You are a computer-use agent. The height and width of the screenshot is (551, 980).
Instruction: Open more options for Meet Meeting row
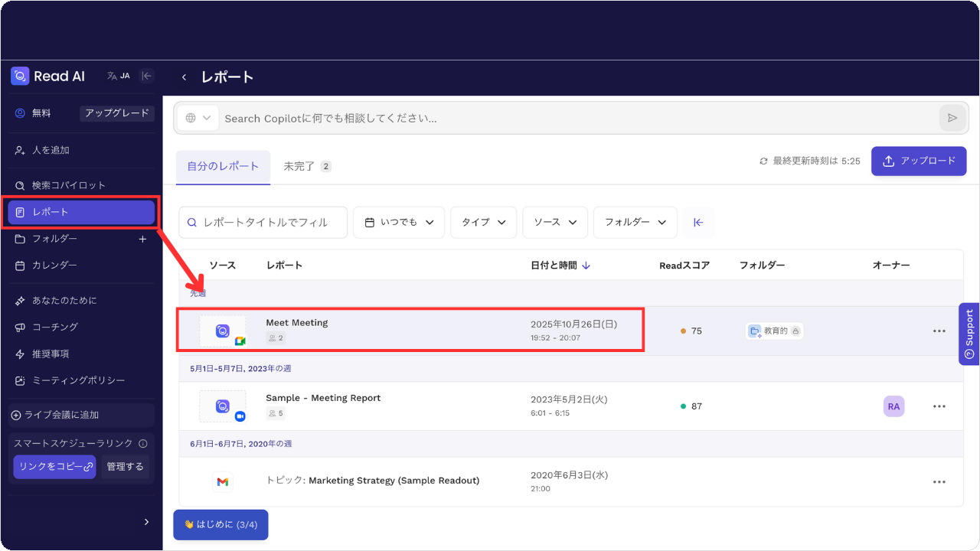pos(939,331)
